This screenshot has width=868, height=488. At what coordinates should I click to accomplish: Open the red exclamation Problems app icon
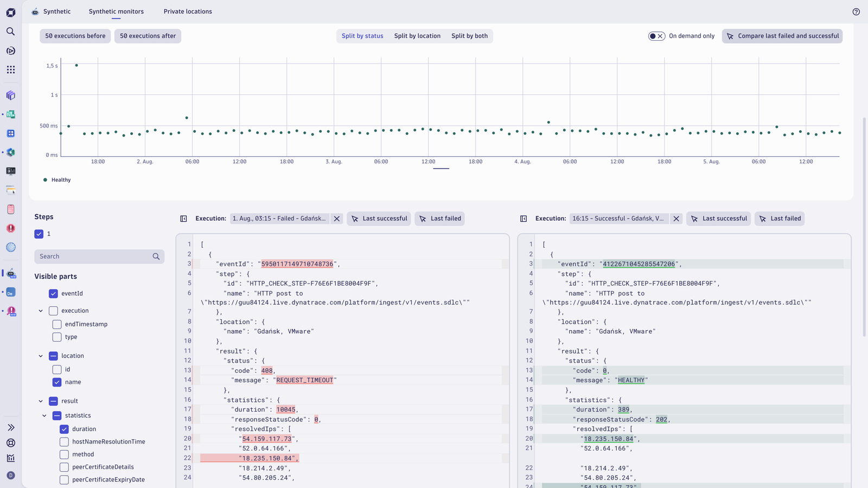(10, 228)
